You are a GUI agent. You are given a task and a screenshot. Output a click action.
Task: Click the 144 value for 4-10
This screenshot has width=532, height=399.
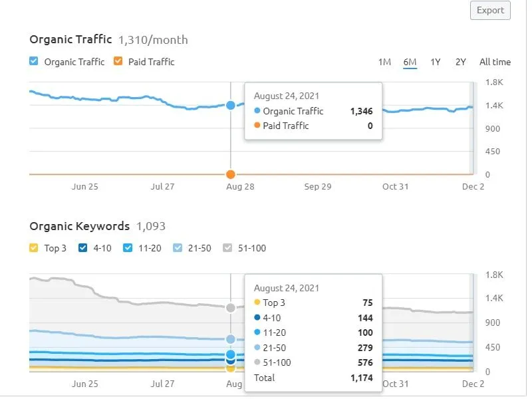point(365,318)
